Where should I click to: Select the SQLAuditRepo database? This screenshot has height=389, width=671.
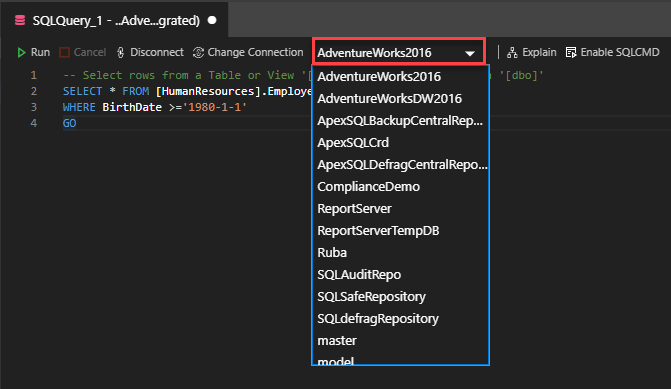coord(401,275)
